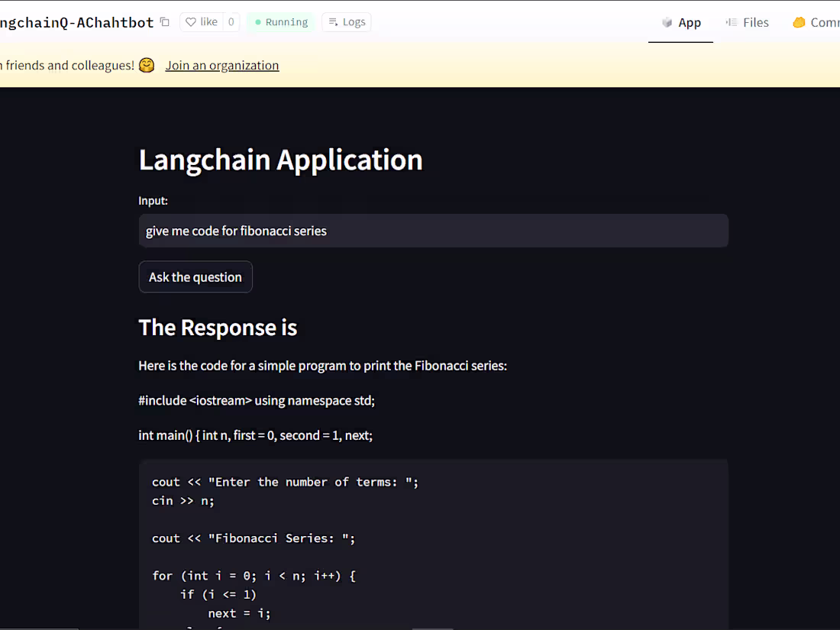Click the fibonacci series input field
840x630 pixels.
(x=433, y=230)
